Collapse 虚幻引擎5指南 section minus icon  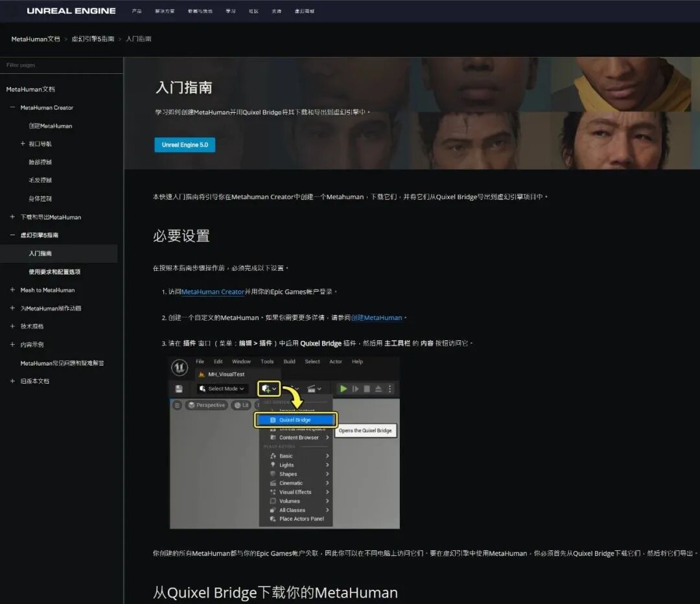12,235
